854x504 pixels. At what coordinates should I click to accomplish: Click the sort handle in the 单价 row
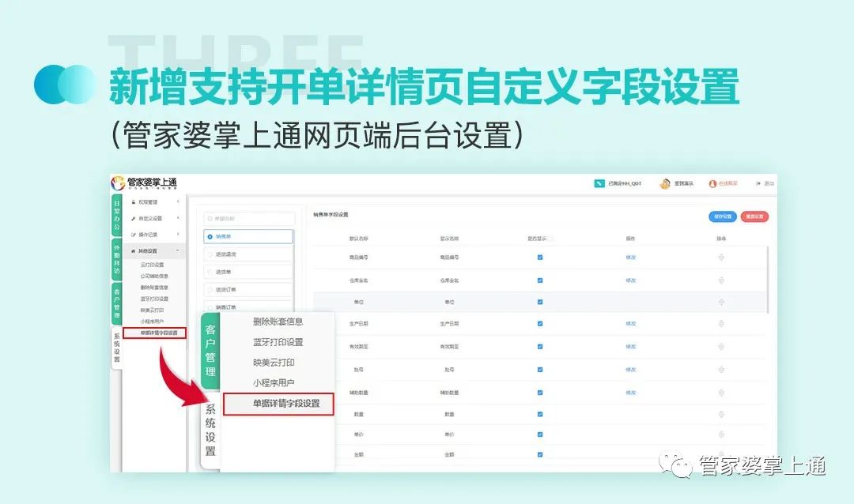[x=721, y=434]
